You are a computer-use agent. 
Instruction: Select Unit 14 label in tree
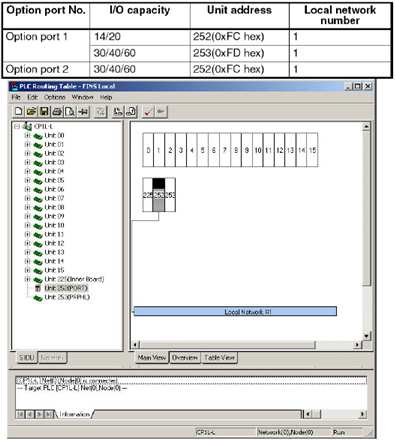[54, 261]
